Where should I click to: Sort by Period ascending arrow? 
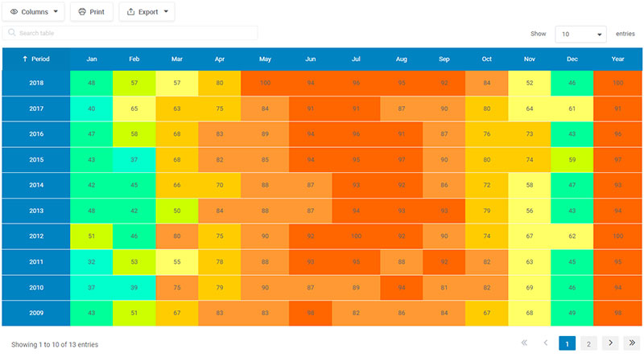coord(25,59)
